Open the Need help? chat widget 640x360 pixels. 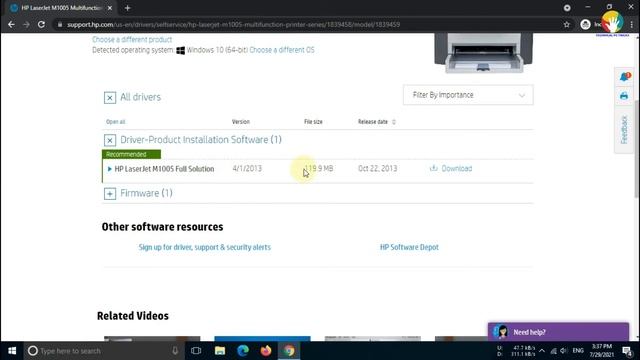pyautogui.click(x=558, y=332)
